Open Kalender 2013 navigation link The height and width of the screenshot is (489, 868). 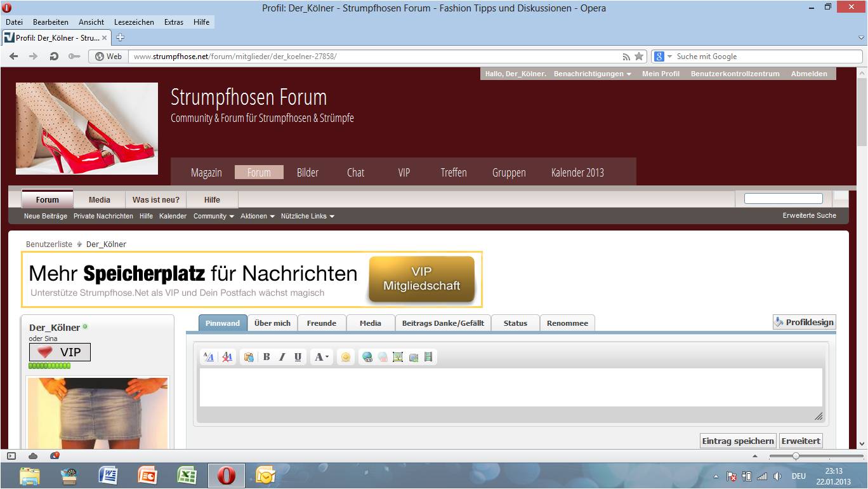(x=577, y=172)
